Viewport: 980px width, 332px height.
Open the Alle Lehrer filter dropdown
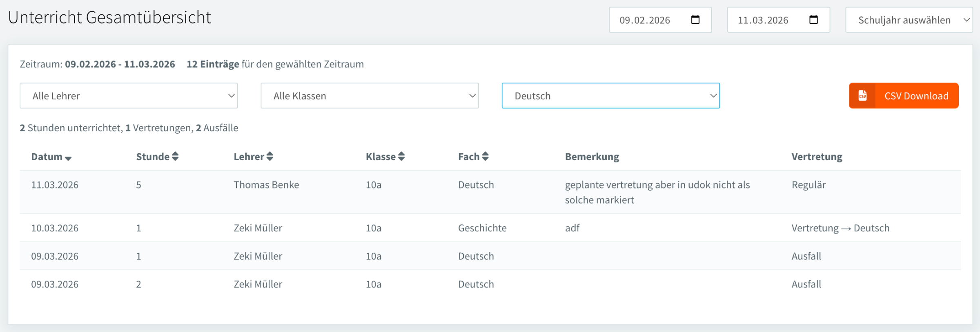pyautogui.click(x=129, y=96)
